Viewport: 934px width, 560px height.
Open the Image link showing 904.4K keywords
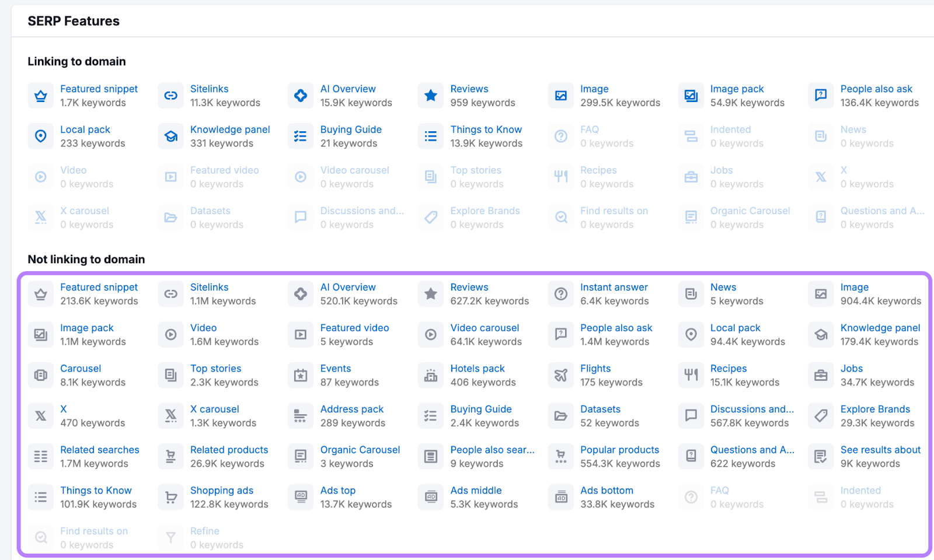coord(854,286)
